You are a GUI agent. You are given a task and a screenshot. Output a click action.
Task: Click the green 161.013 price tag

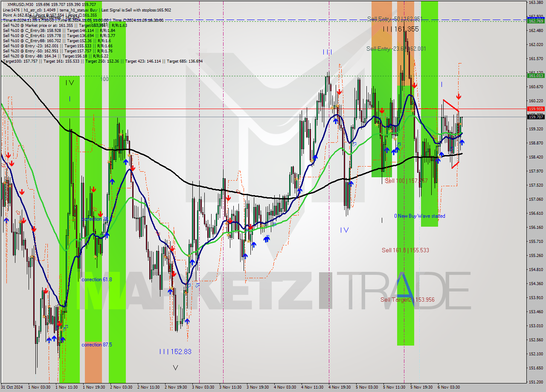pos(536,76)
